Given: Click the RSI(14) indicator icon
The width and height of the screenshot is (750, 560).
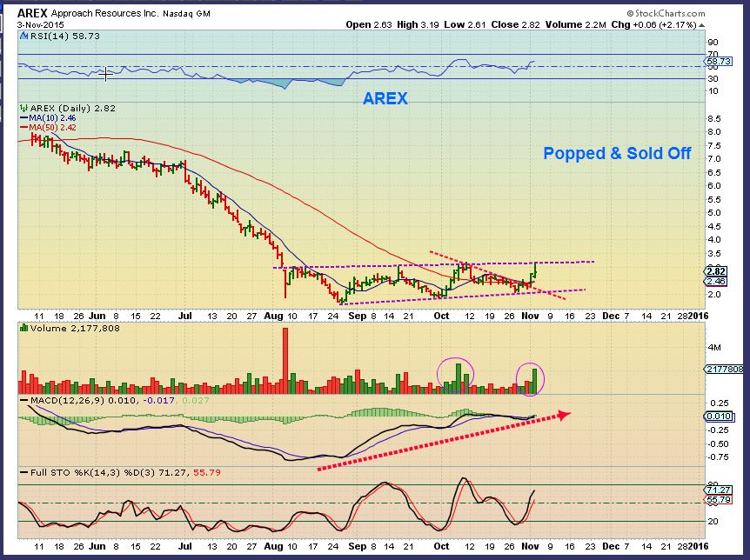Looking at the screenshot, I should pos(23,36).
